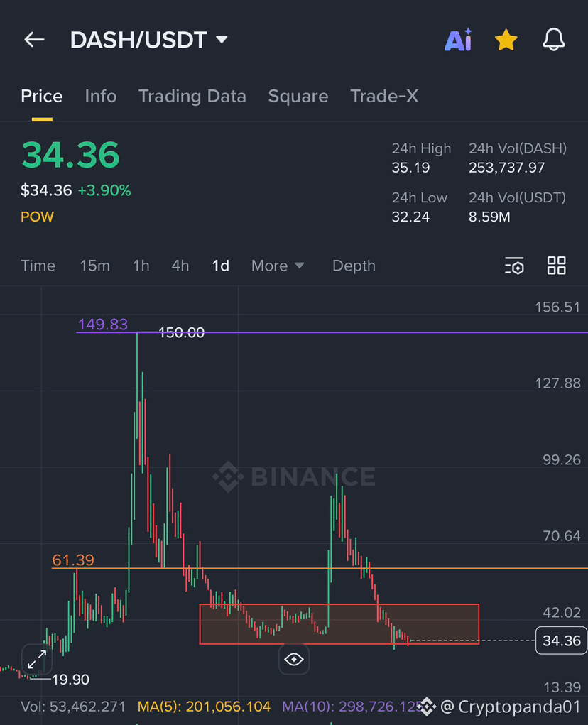The width and height of the screenshot is (588, 725).
Task: Click the +3.90% change value
Action: coord(104,190)
